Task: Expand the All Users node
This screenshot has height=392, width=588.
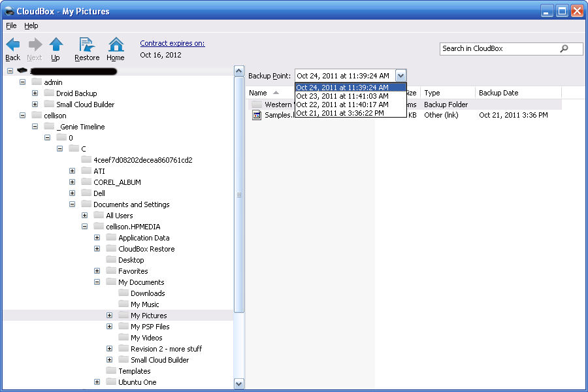Action: 84,216
